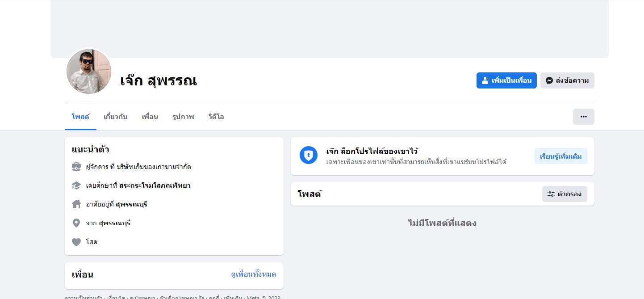The width and height of the screenshot is (644, 299).
Task: Open the ตัวกรอง post filters
Action: point(565,194)
